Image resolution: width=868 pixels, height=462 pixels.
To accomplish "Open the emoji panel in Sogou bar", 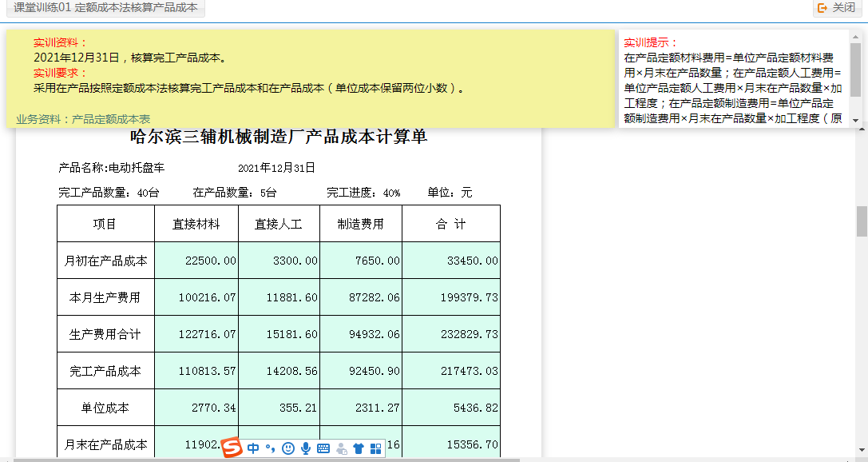I will [x=287, y=448].
